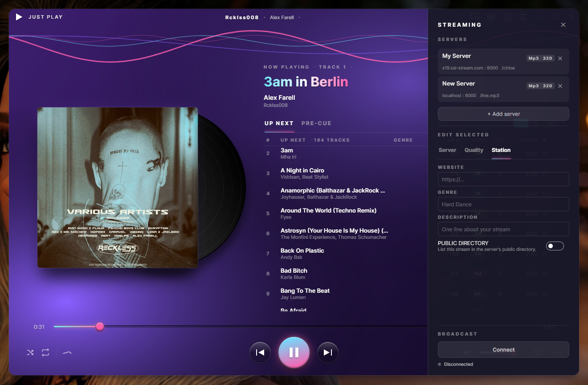Focus the Description input field
The height and width of the screenshot is (385, 588).
[x=503, y=229]
